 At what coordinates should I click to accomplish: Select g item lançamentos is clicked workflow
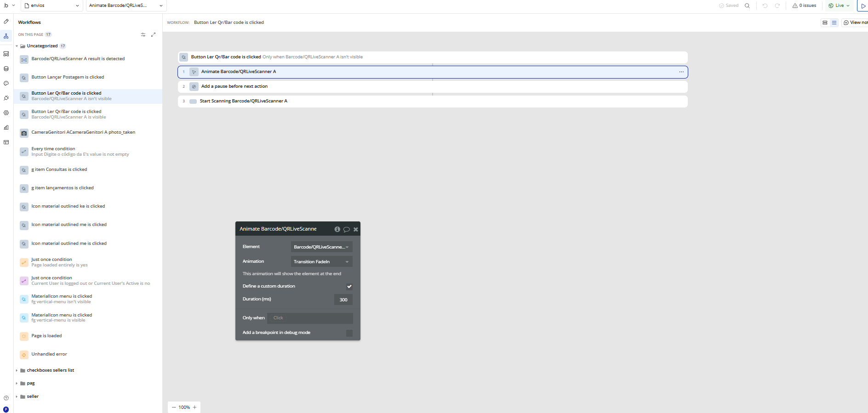point(88,188)
